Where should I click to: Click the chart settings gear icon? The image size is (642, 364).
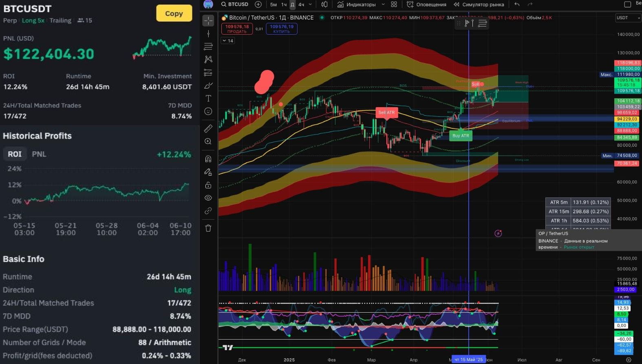(629, 360)
